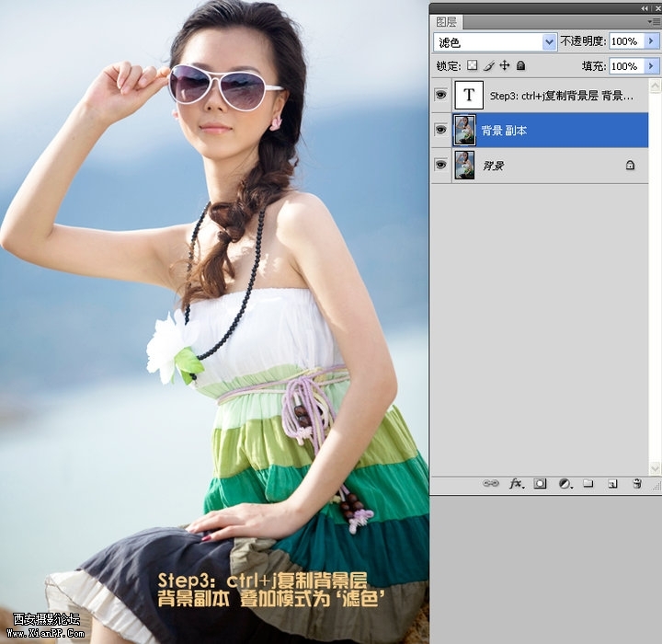Enable lock image pixels brush icon
This screenshot has height=644, width=662.
[489, 66]
